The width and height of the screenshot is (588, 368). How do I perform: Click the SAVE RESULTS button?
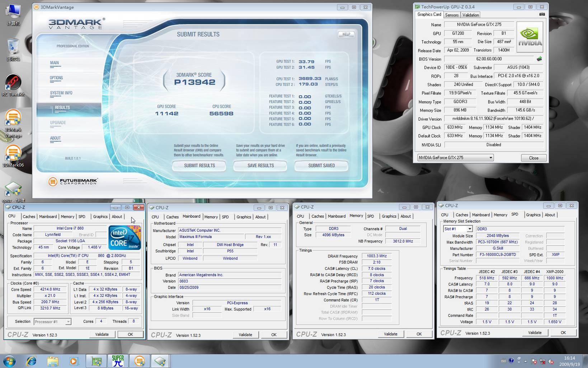point(260,166)
